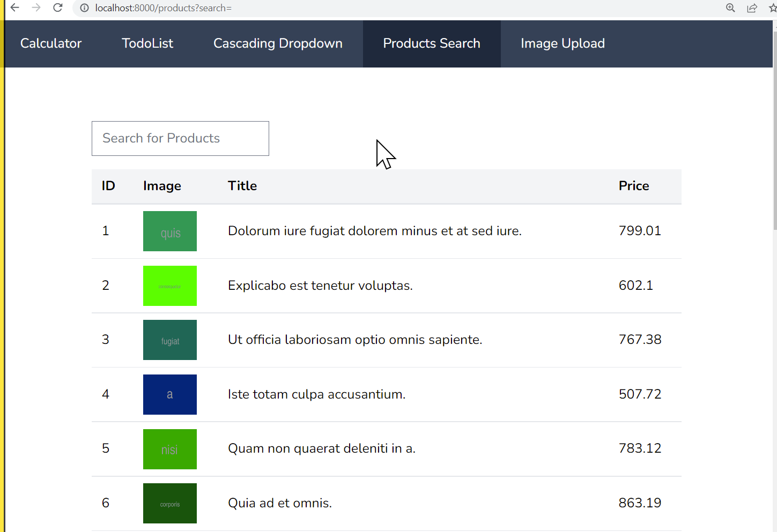This screenshot has height=532, width=777.
Task: Click the zoom magnifier icon in address bar
Action: (x=730, y=8)
